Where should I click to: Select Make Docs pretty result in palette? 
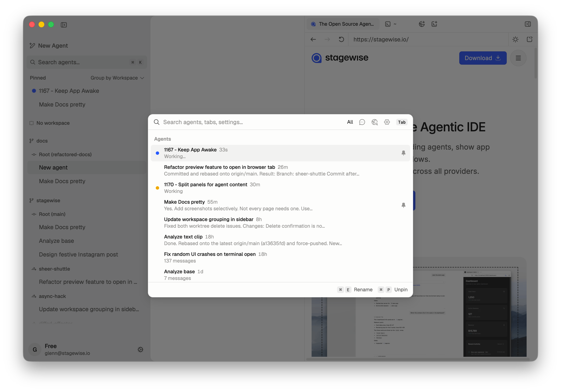coord(280,205)
